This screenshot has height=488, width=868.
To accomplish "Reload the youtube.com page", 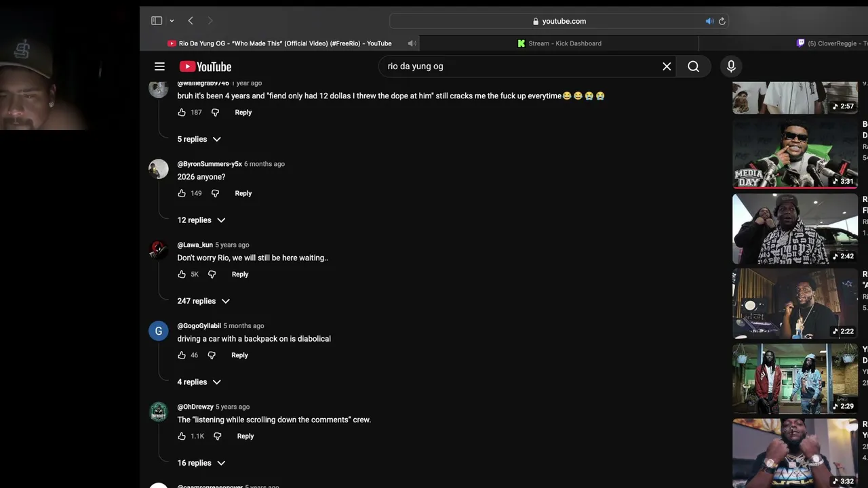I will [x=722, y=21].
